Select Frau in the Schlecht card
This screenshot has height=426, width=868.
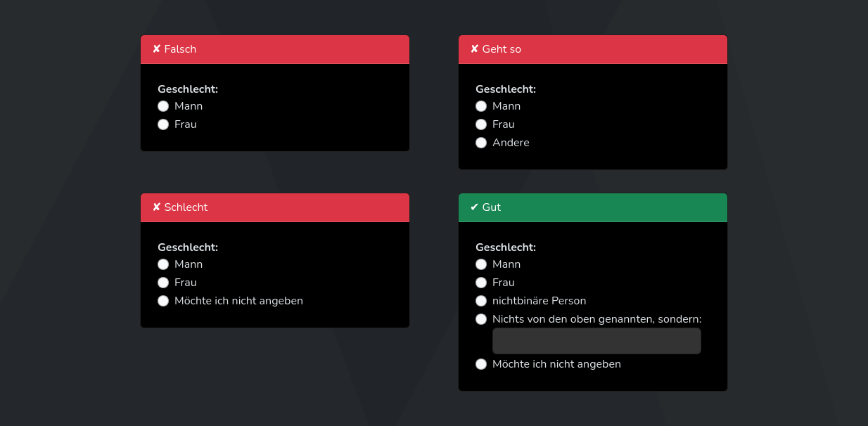[163, 283]
